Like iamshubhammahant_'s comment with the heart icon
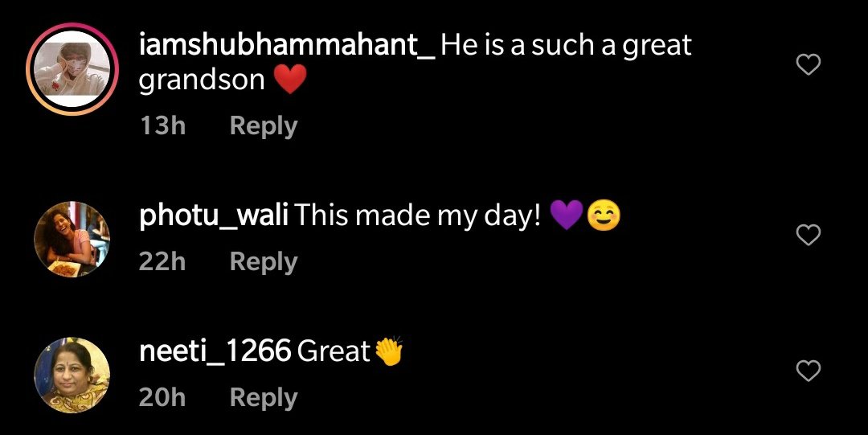868x435 pixels. point(809,65)
